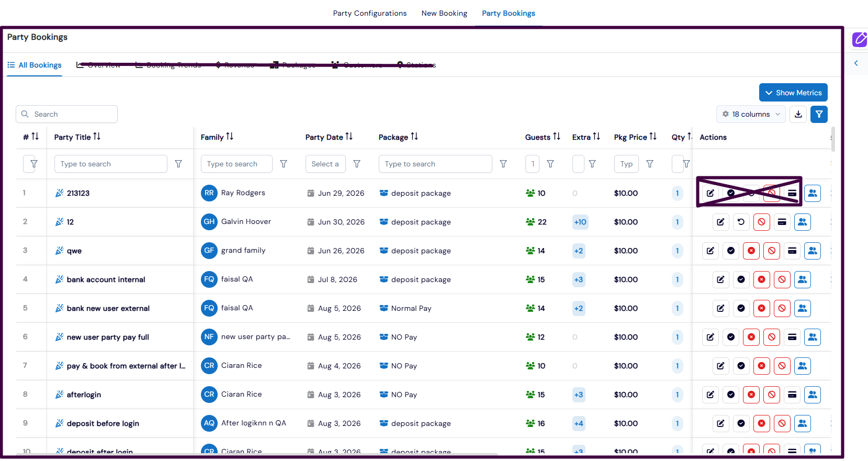Click the main Search input field
This screenshot has height=461, width=868.
pyautogui.click(x=66, y=114)
